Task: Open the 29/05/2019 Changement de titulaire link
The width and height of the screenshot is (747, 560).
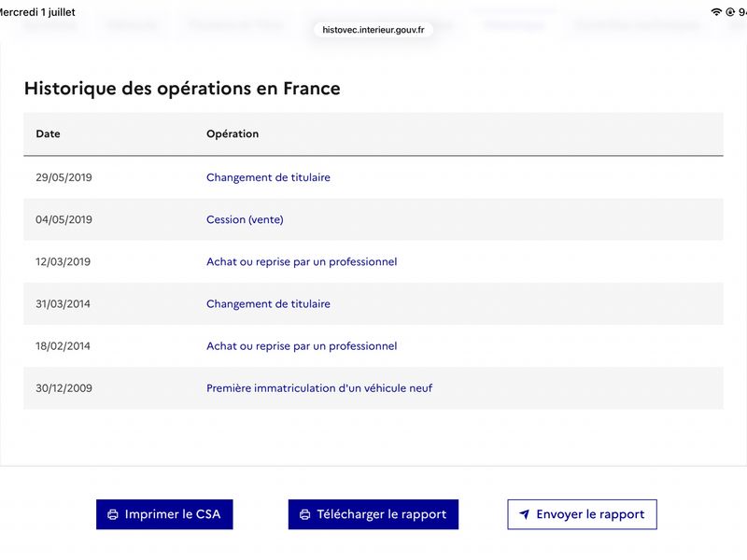Action: tap(268, 177)
